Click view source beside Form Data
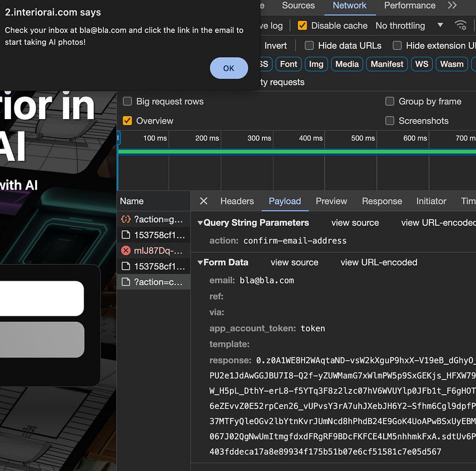Viewport: 476px width, 471px height. pyautogui.click(x=295, y=262)
